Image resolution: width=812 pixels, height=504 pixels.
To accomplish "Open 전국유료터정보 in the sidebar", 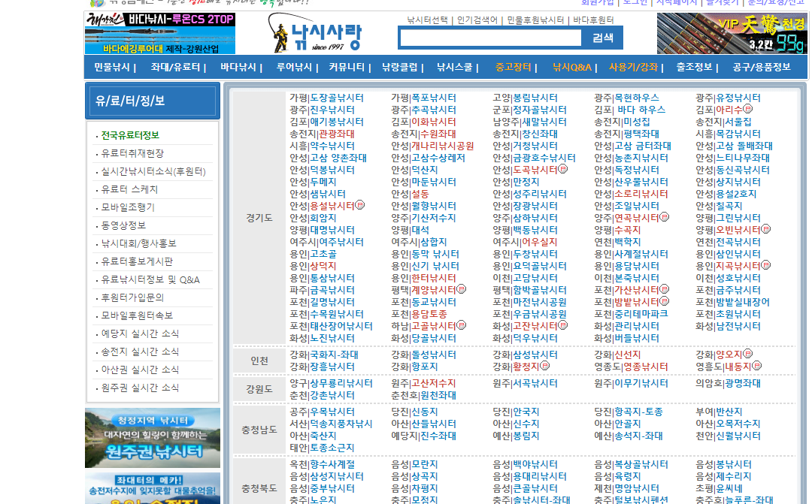I will (130, 135).
